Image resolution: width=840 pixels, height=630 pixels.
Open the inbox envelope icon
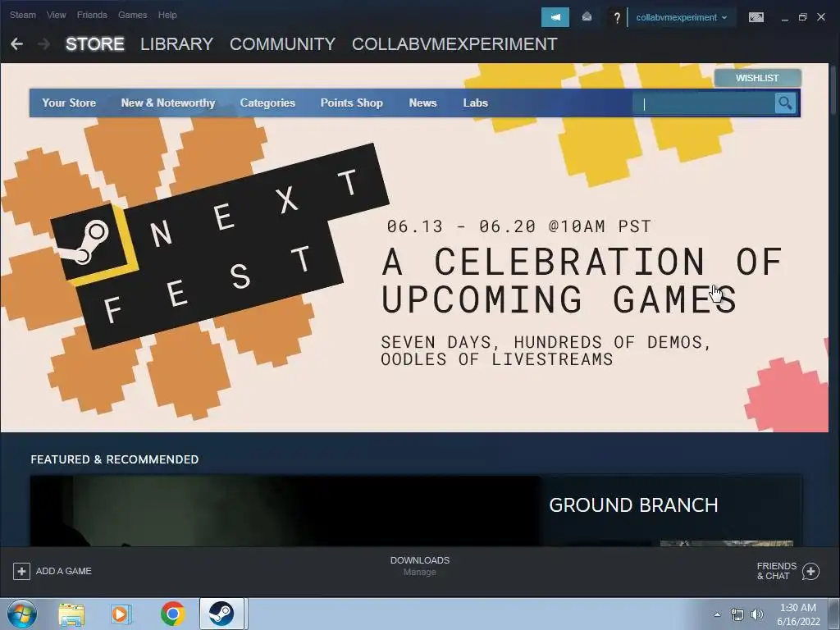click(x=587, y=17)
